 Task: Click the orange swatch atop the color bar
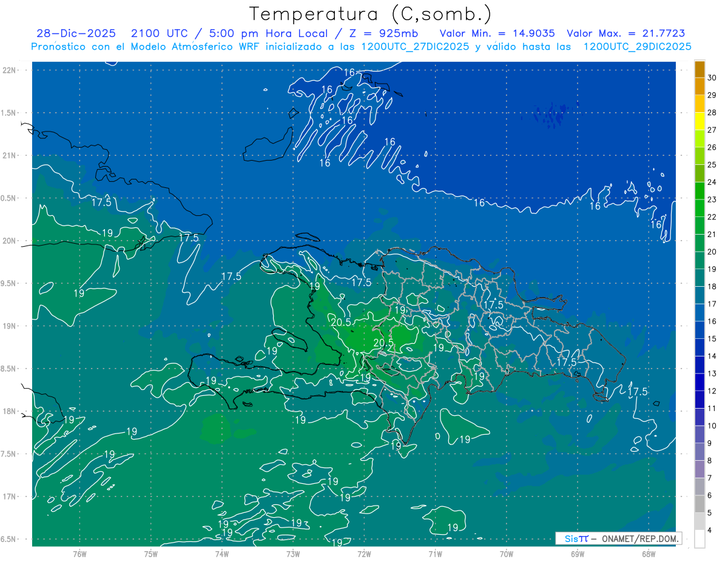tap(699, 69)
